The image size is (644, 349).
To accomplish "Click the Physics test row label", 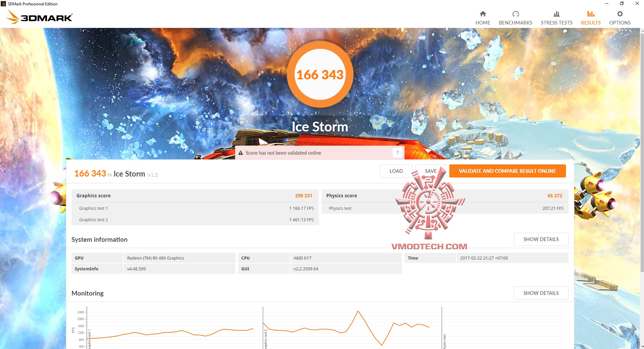I will point(340,208).
